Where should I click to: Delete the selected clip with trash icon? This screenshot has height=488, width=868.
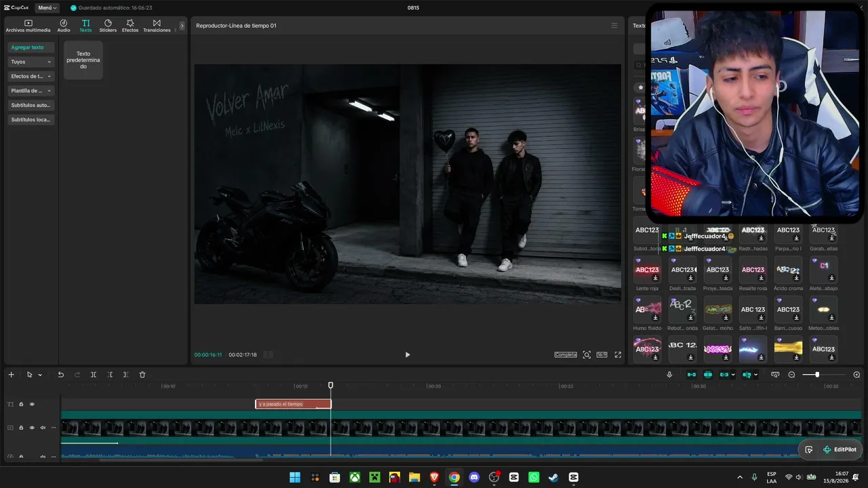(142, 375)
